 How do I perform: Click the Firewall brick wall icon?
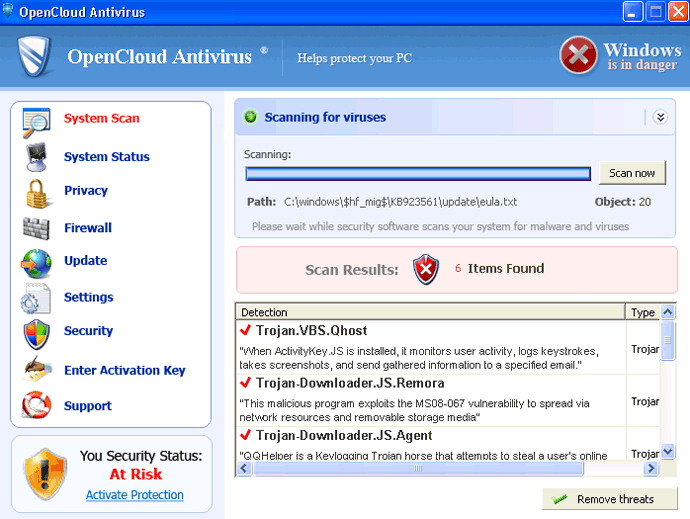[36, 228]
